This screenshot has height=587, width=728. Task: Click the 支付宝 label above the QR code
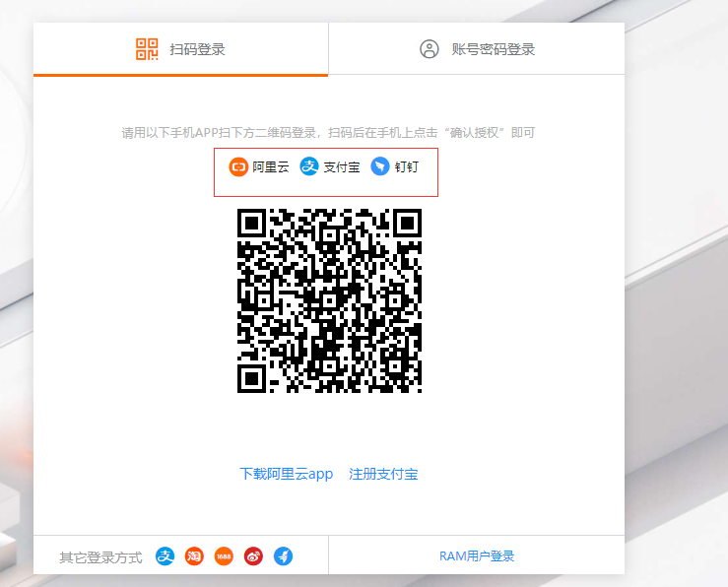pos(342,167)
